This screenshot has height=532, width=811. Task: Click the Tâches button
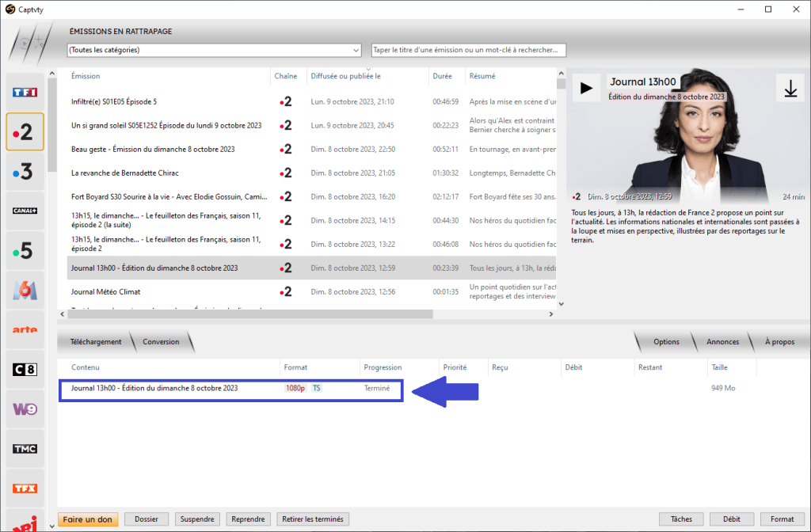point(681,519)
